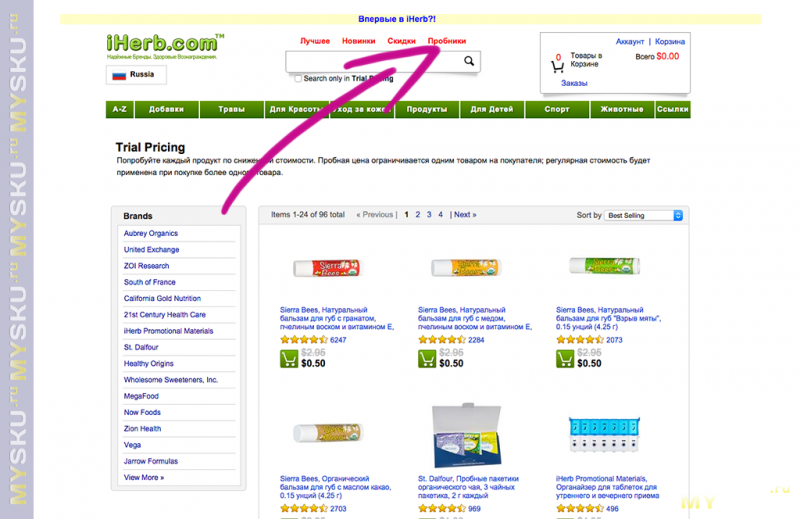Go to results page 3
Image resolution: width=800 pixels, height=519 pixels.
(x=429, y=215)
